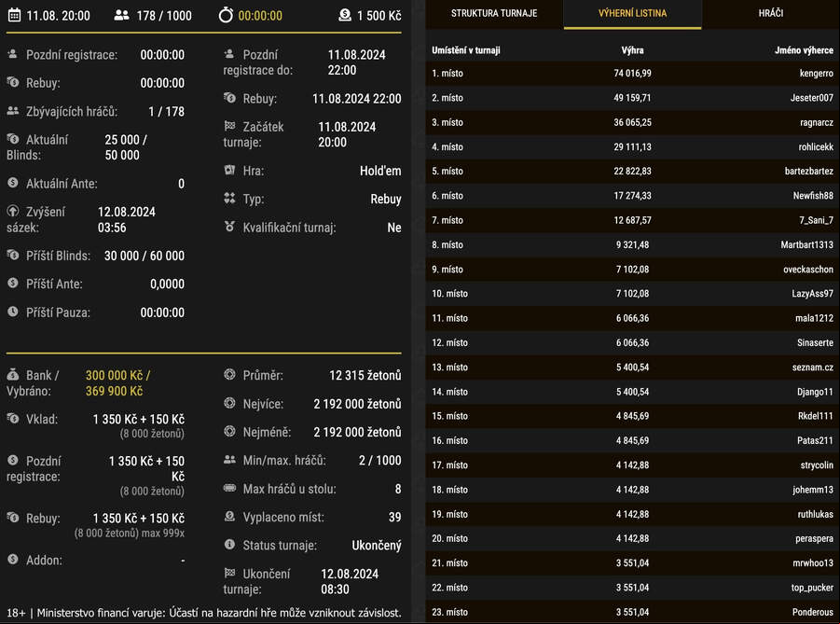Click the Jméno výherce column header
The height and width of the screenshot is (624, 840).
click(804, 50)
